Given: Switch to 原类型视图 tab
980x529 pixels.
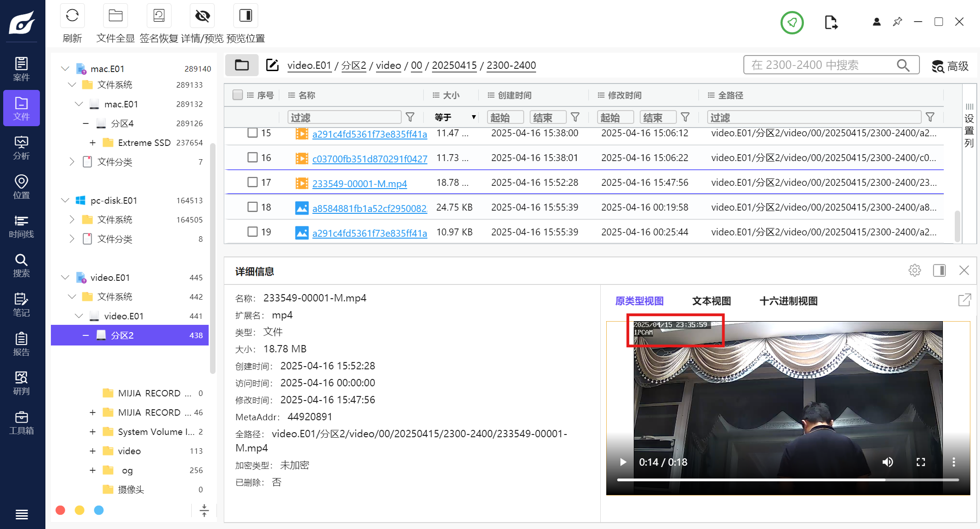Looking at the screenshot, I should (x=639, y=301).
